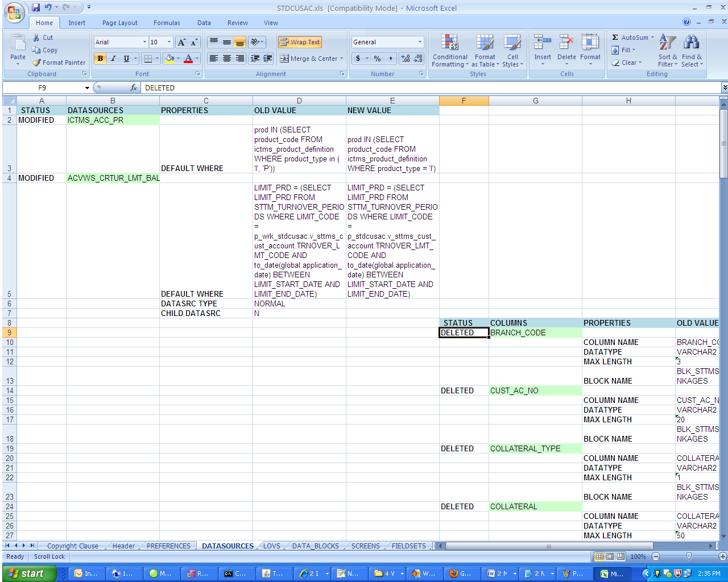Open Sort & Filter options

[x=668, y=51]
